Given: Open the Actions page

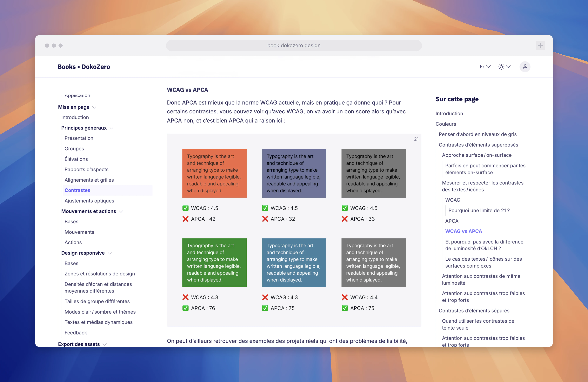Looking at the screenshot, I should pos(73,242).
